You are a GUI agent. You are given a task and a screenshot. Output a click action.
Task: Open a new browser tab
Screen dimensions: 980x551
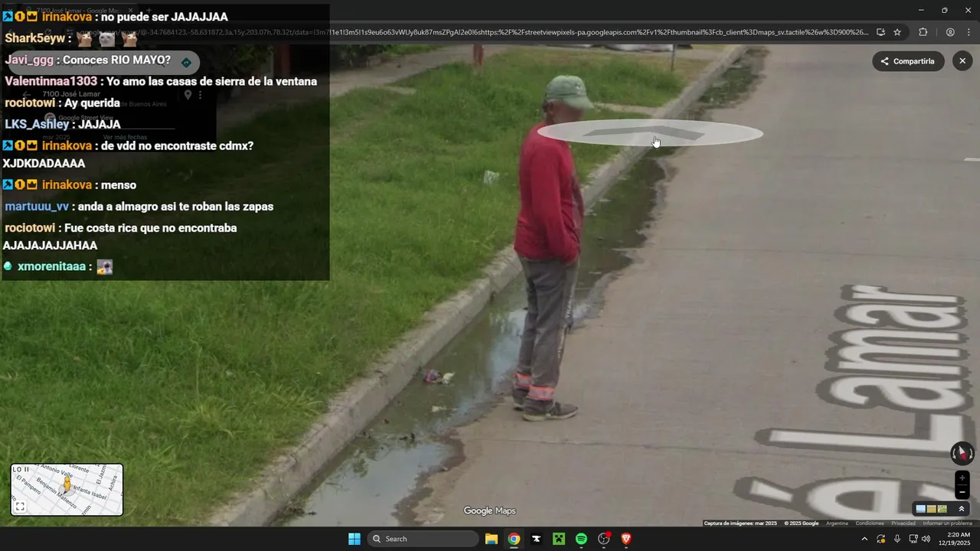point(149,11)
